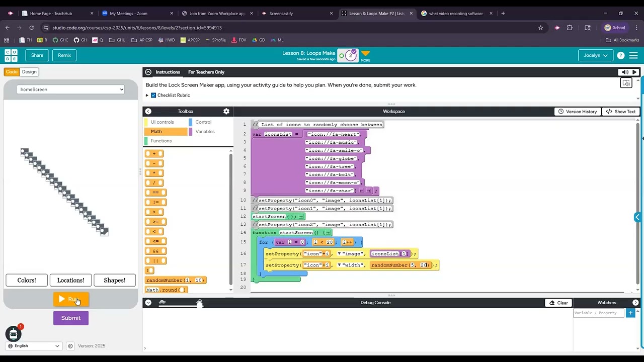Open the homeScreen screen dropdown

[x=70, y=89]
